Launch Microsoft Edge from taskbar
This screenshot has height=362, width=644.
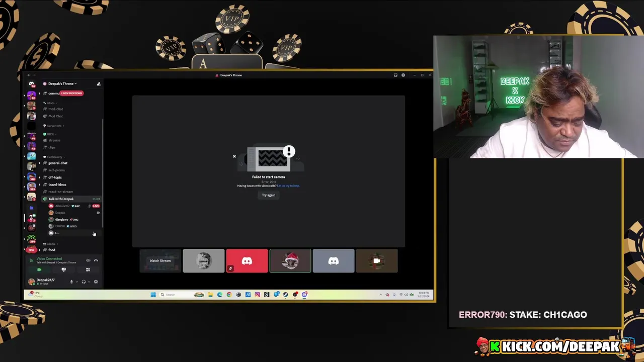click(x=220, y=295)
